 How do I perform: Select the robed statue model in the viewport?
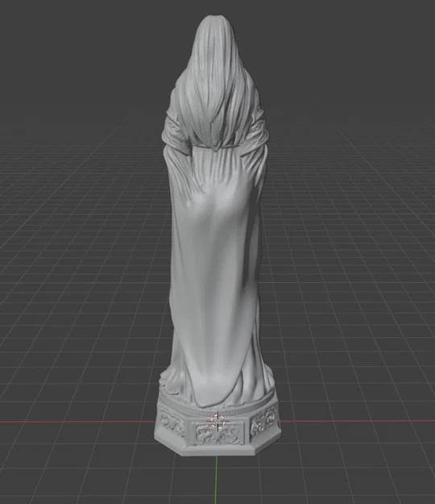coord(217,235)
